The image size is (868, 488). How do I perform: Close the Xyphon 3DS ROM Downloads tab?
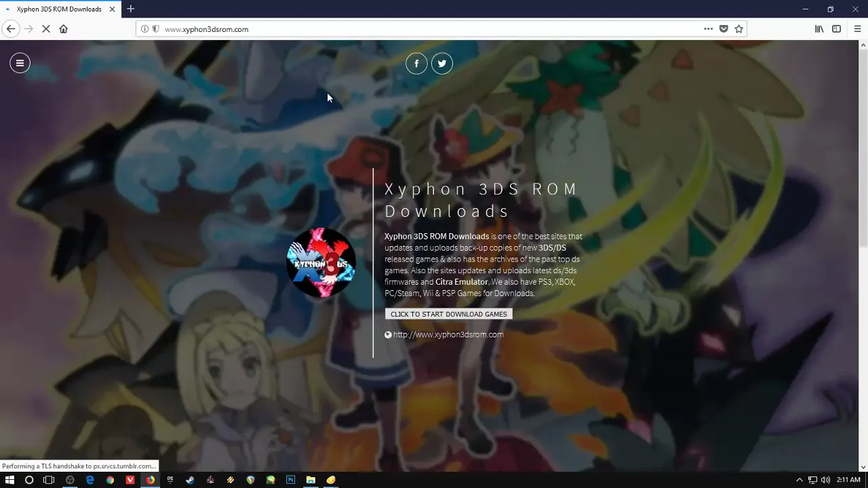click(112, 9)
